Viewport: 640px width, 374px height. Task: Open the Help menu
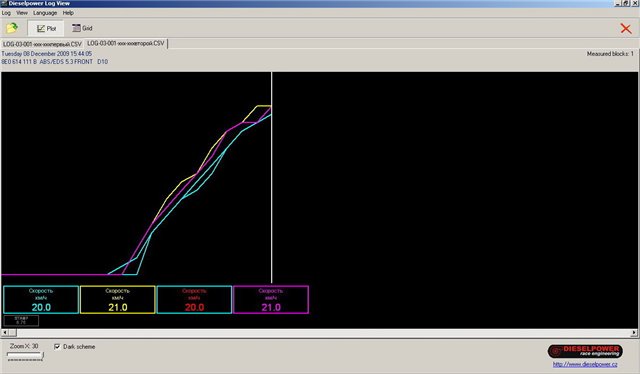(68, 13)
